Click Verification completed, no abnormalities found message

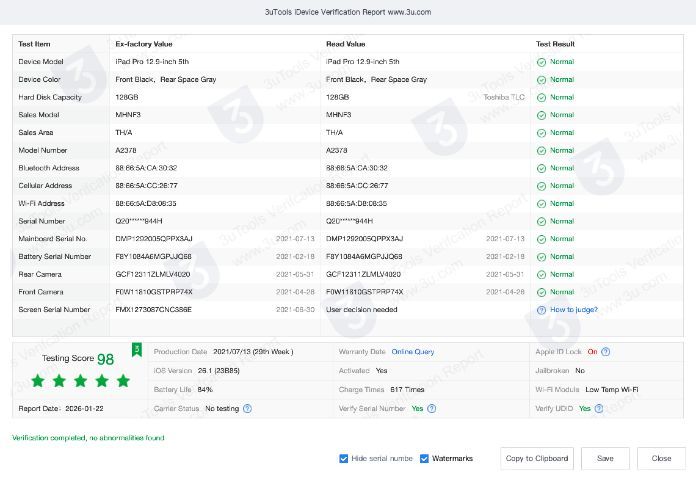88,438
